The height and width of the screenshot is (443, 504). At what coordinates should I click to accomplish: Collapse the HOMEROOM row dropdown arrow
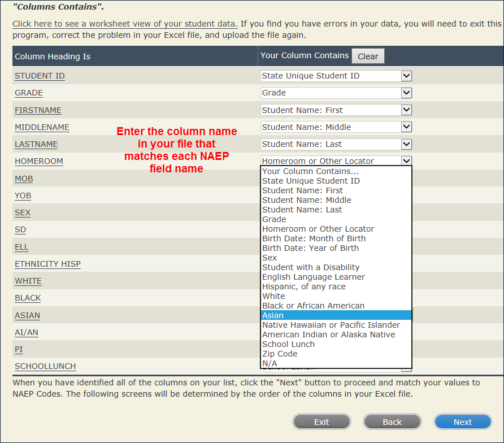pyautogui.click(x=406, y=160)
